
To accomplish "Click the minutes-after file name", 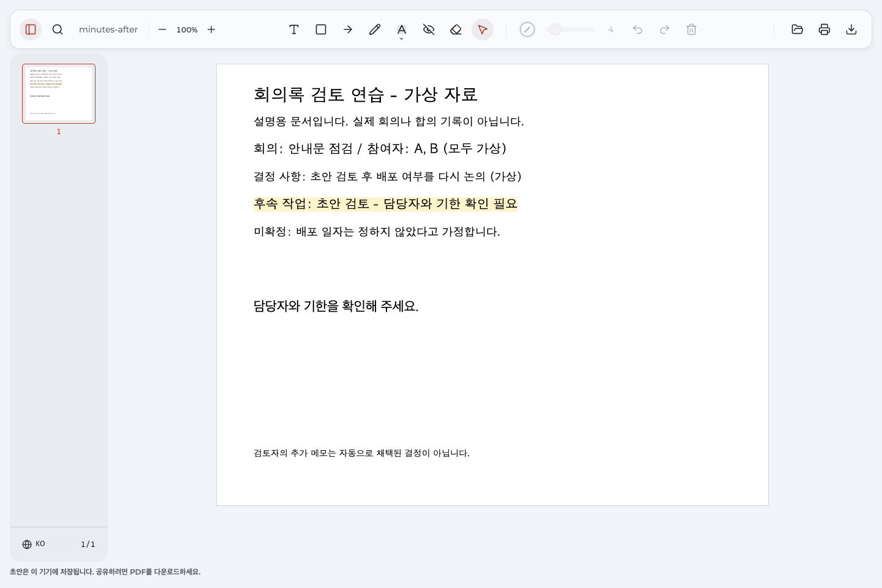I will point(108,29).
